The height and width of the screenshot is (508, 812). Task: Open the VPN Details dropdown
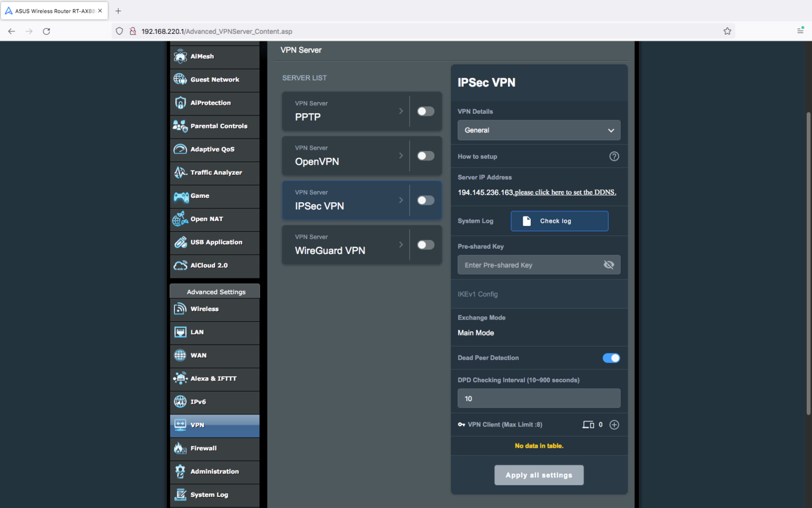coord(539,130)
